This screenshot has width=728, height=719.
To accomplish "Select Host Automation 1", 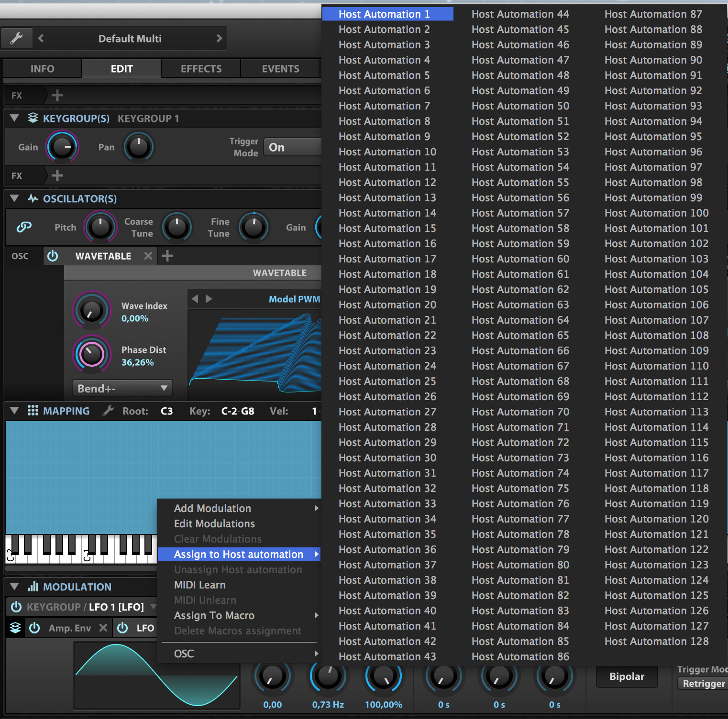I will (387, 14).
